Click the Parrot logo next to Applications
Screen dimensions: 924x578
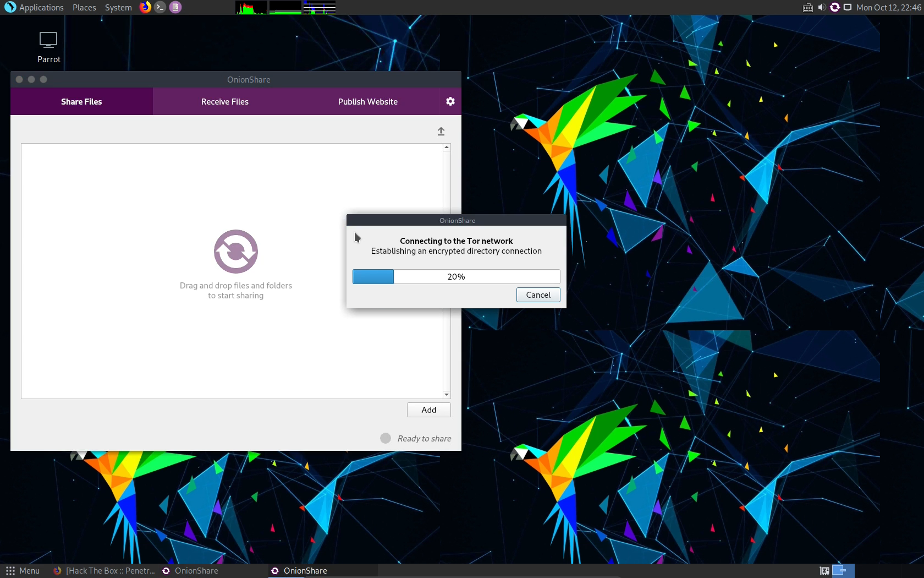coord(10,7)
